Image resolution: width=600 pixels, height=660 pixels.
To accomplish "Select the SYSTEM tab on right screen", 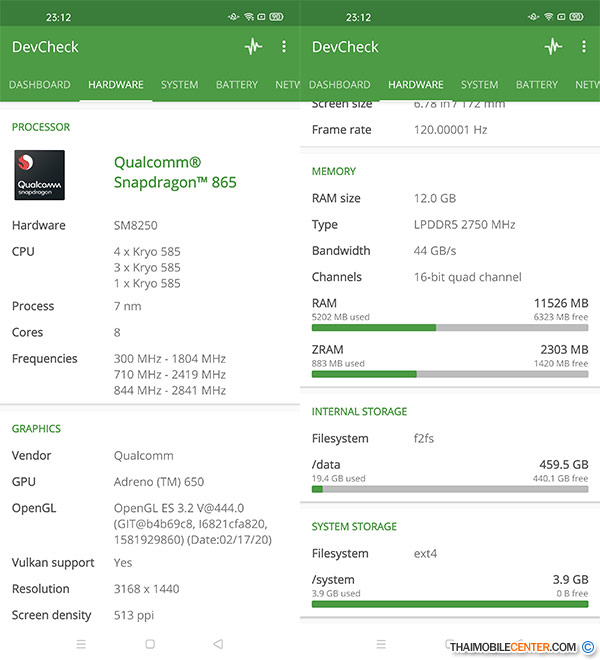I will click(480, 85).
